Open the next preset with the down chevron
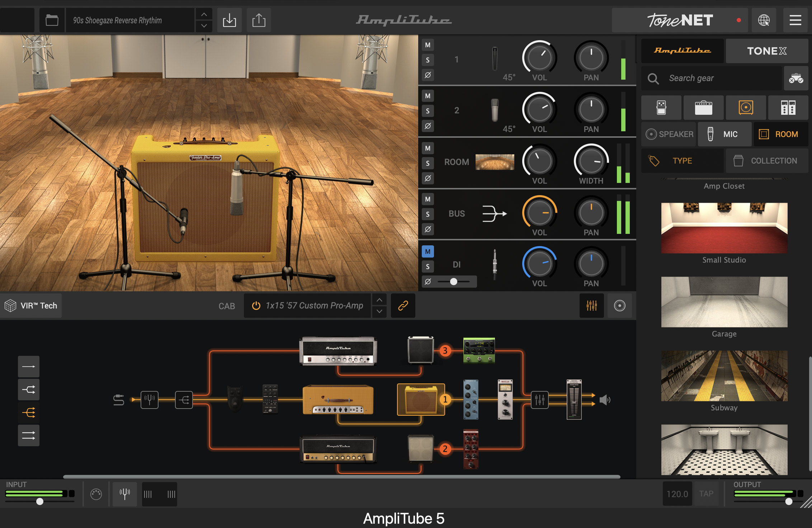 [204, 25]
